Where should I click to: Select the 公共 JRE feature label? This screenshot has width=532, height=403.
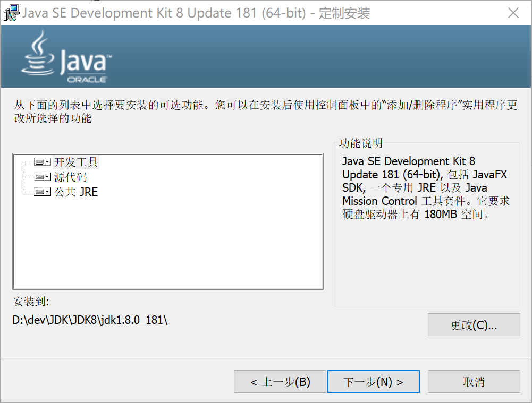[76, 192]
